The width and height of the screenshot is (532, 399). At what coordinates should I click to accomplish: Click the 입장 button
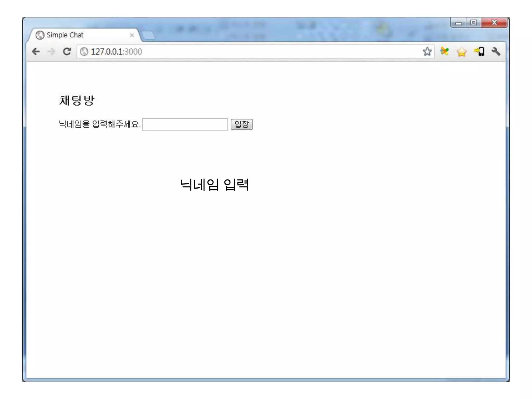click(x=242, y=124)
